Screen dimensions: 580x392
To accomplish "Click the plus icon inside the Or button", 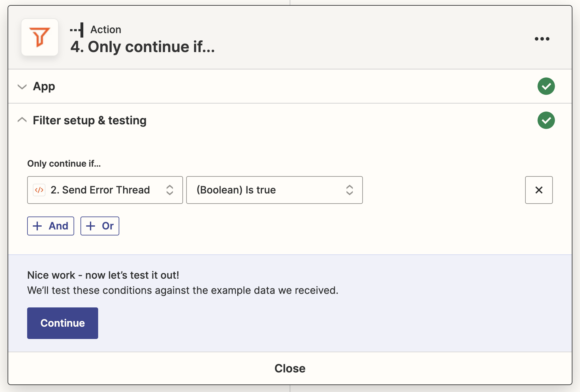I will [x=91, y=226].
